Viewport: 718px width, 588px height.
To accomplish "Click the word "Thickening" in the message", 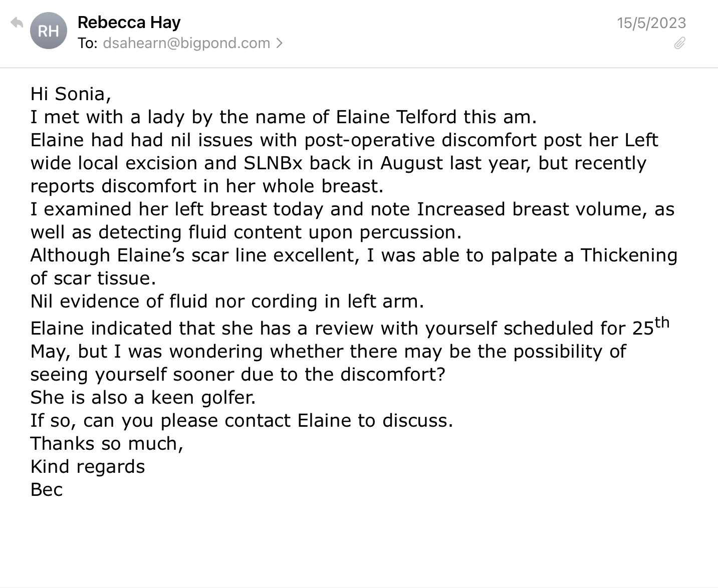I will 629,255.
